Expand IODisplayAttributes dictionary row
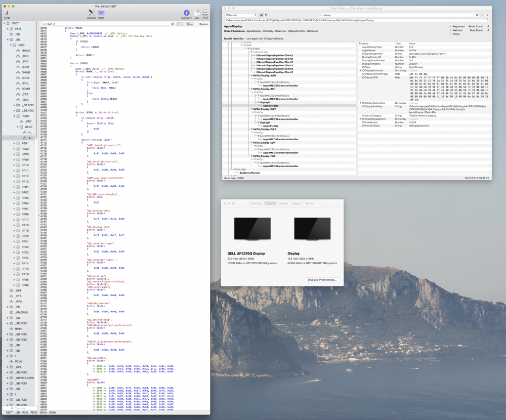The height and width of the screenshot is (420, 506). pyautogui.click(x=361, y=70)
